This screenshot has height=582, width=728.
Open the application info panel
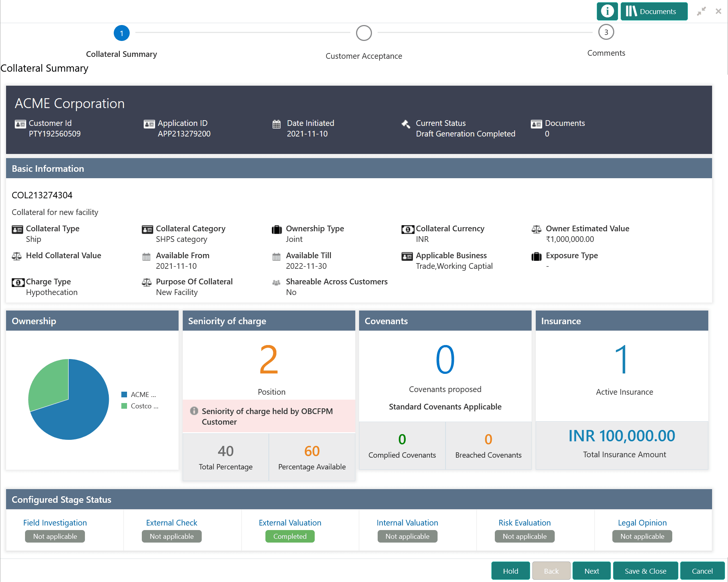(x=607, y=11)
